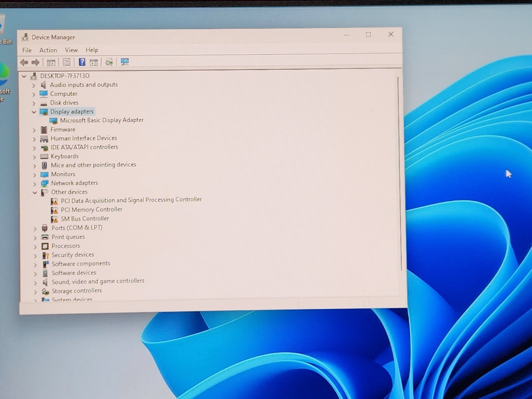Expand the Keyboards category
Viewport: 532px width, 399px height.
coord(34,157)
